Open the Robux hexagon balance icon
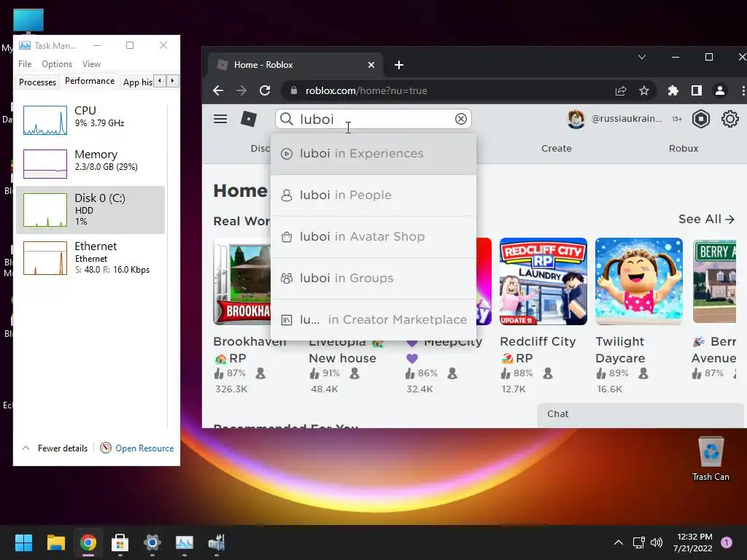Screen dimensions: 747x560 click(701, 119)
